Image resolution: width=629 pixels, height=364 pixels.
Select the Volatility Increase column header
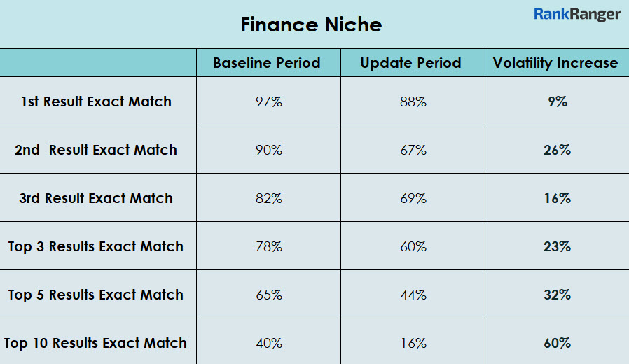coord(555,63)
